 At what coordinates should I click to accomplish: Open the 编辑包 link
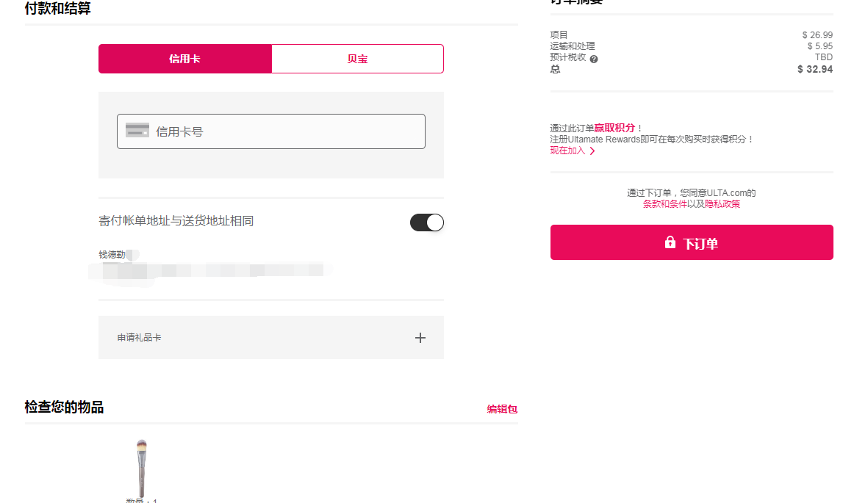point(502,409)
